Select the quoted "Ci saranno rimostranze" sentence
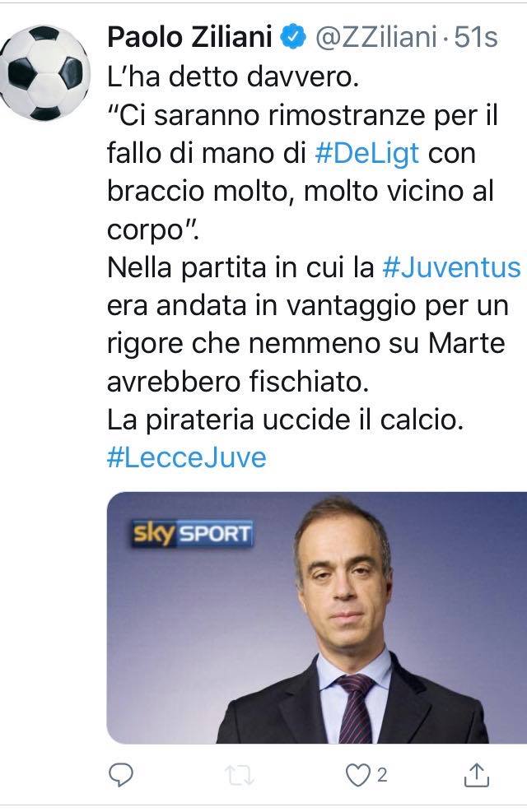The width and height of the screenshot is (527, 812). (x=303, y=173)
